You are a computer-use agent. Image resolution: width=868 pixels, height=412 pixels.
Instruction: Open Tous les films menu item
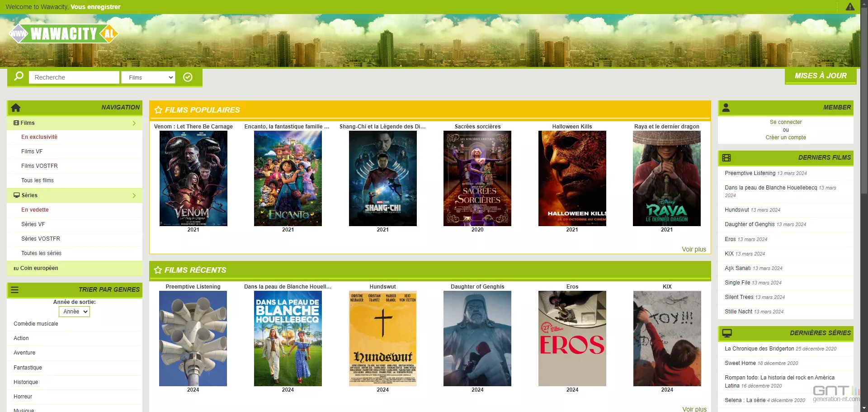(38, 180)
